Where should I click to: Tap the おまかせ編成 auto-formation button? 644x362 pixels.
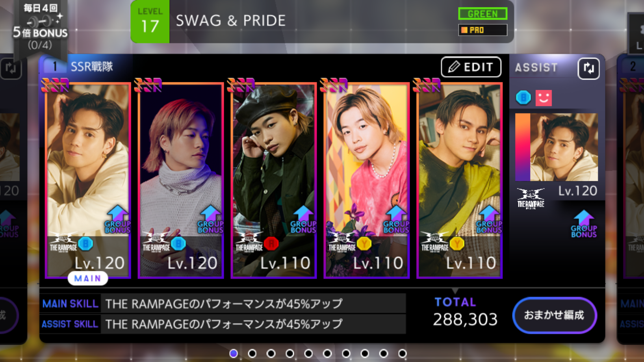pyautogui.click(x=555, y=315)
